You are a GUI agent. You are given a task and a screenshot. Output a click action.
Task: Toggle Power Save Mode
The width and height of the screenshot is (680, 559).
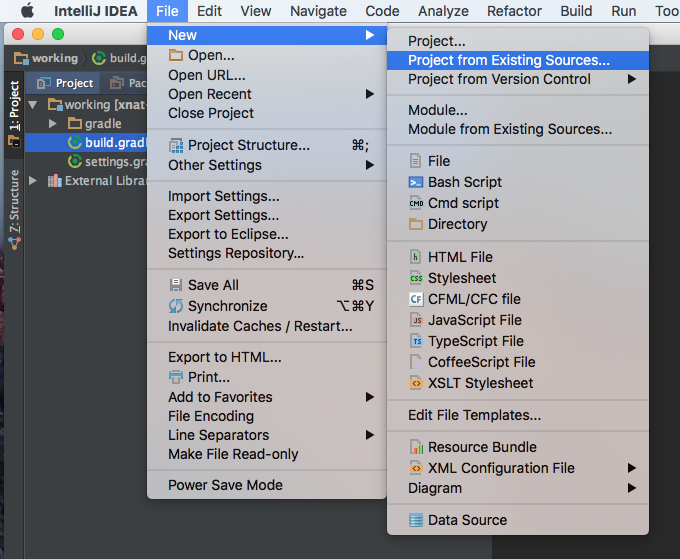225,485
